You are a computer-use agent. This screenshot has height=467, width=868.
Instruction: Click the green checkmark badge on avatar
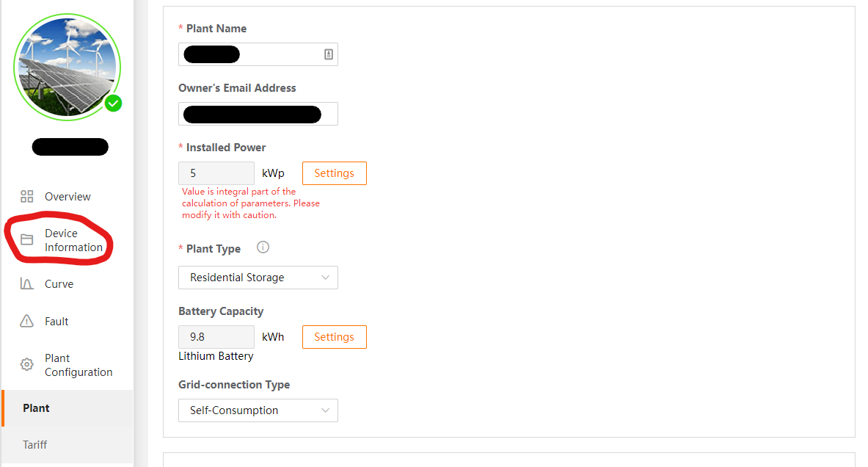[113, 104]
